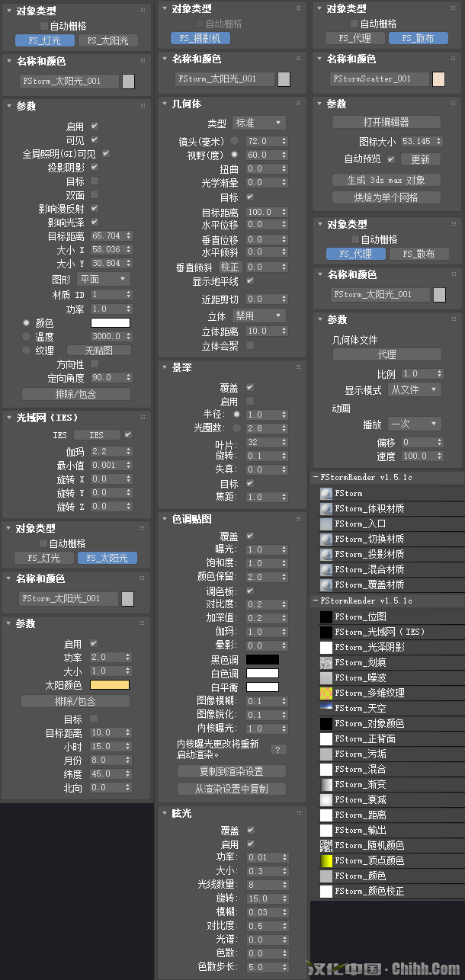Pick the FStorm_污垢 dirt map icon
Viewport: 465px width, 980px height.
coord(325,754)
